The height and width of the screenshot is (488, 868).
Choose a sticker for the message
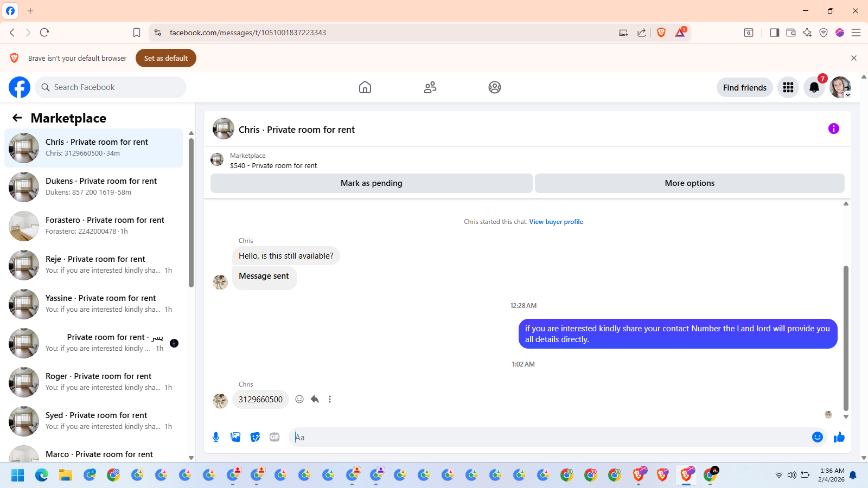click(x=255, y=437)
